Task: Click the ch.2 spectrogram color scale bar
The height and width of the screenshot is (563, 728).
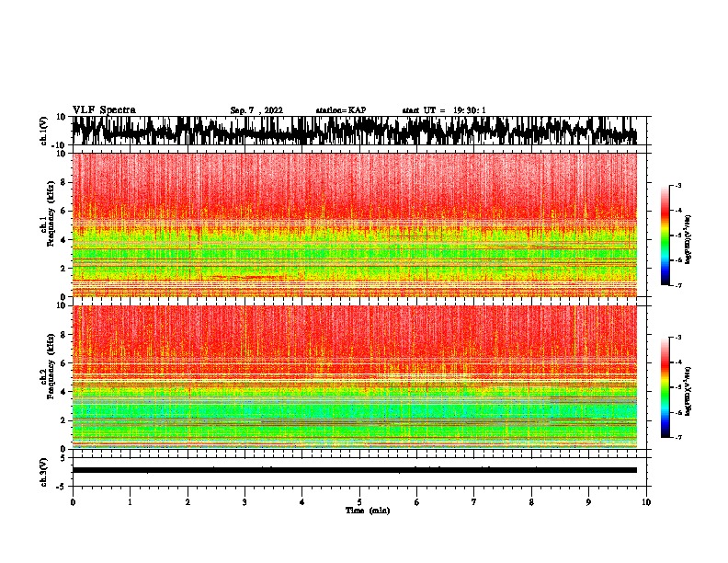Action: [x=665, y=387]
